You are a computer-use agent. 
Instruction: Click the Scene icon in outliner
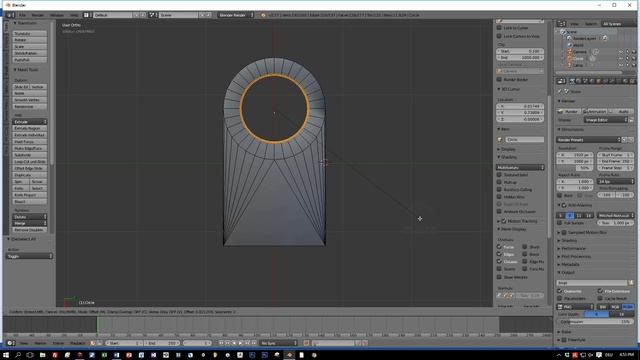tap(563, 31)
